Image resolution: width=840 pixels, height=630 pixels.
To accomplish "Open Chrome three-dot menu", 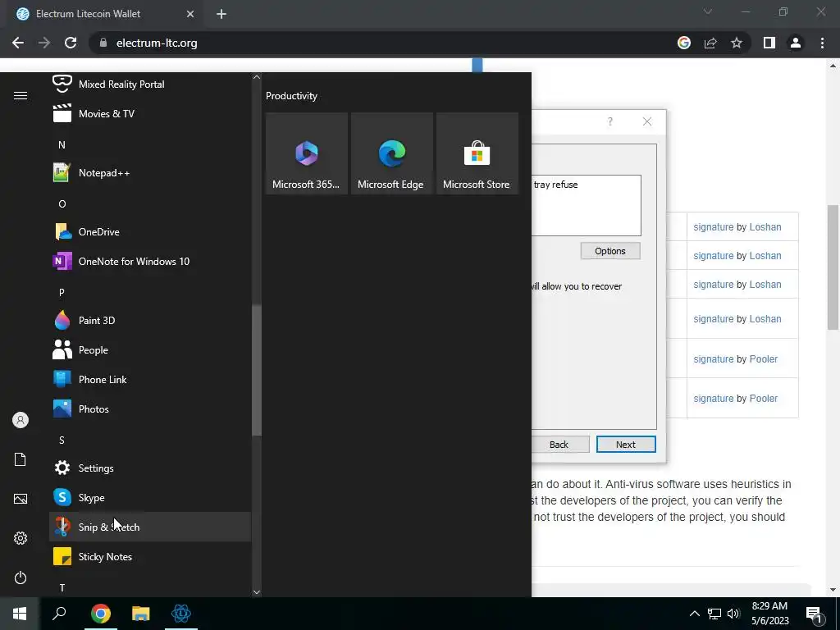I will 822,43.
